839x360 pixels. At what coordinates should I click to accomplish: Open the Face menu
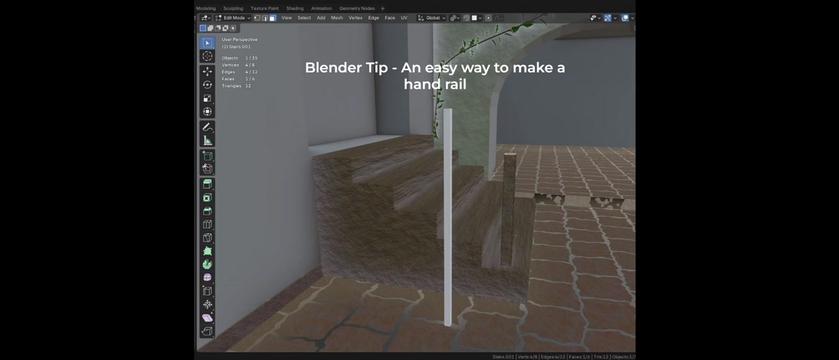point(390,18)
